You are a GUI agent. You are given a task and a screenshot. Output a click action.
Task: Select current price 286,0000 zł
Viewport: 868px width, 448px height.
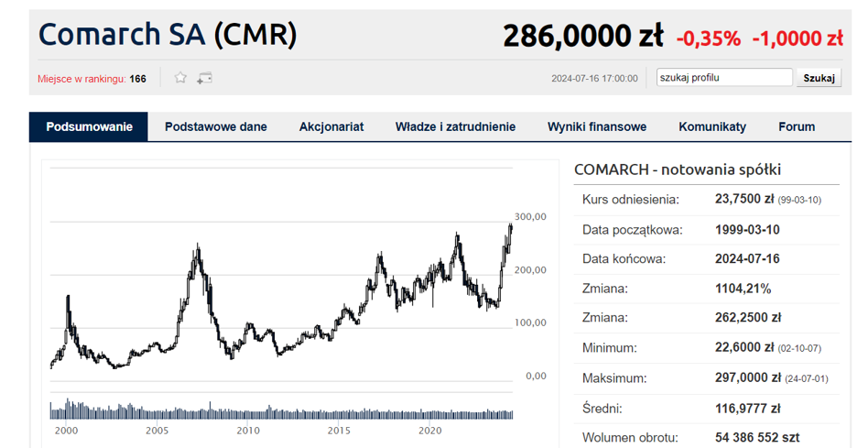pyautogui.click(x=583, y=36)
